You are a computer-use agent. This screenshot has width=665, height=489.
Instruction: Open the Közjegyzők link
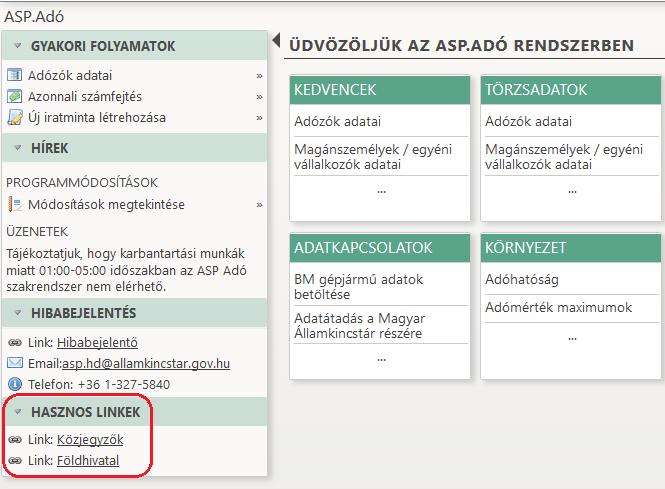coord(90,439)
